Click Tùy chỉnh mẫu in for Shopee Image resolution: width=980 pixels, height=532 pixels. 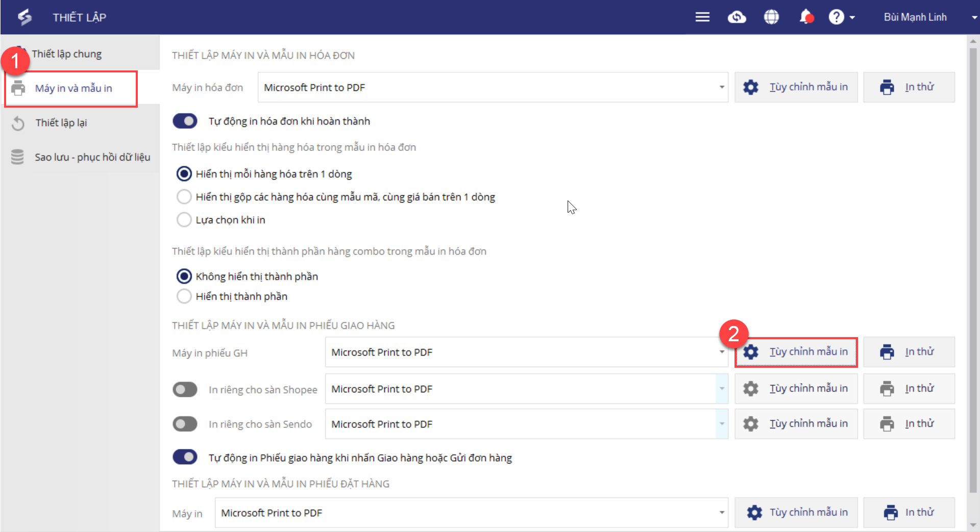tap(796, 389)
